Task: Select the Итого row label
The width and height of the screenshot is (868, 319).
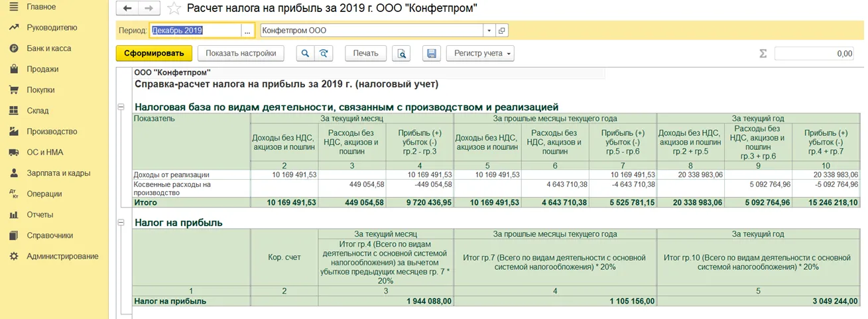Action: coord(191,202)
